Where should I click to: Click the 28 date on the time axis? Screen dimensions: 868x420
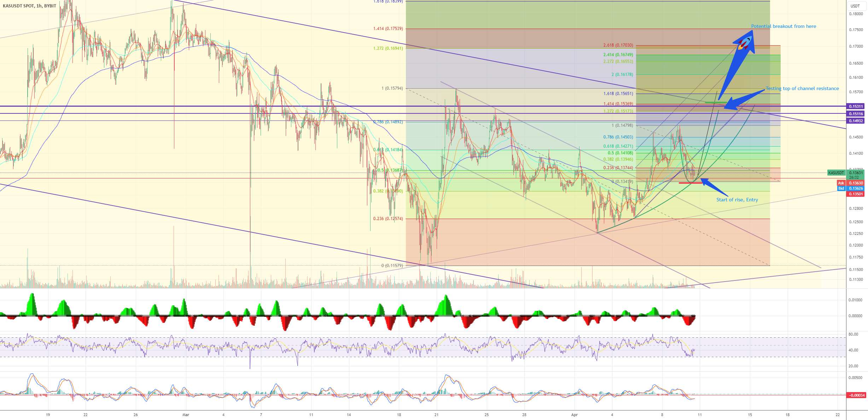[524, 415]
